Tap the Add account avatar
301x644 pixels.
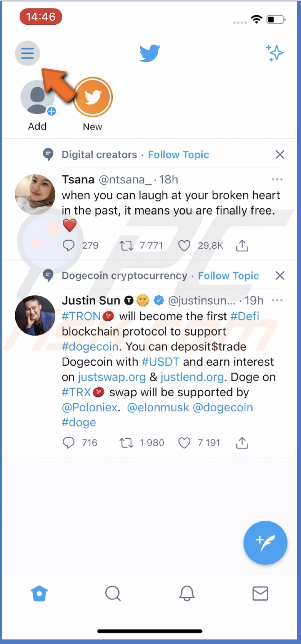click(37, 97)
